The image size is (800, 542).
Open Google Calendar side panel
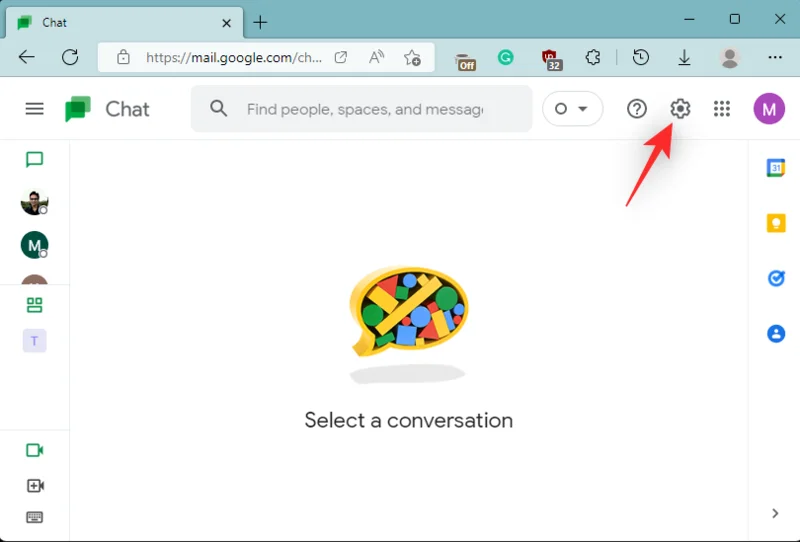tap(776, 167)
